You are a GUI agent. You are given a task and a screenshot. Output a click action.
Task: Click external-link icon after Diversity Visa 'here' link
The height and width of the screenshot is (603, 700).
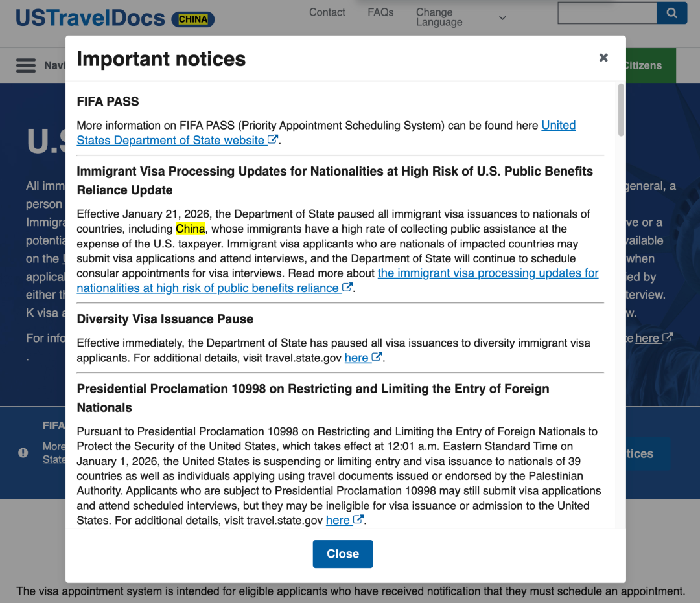point(377,357)
